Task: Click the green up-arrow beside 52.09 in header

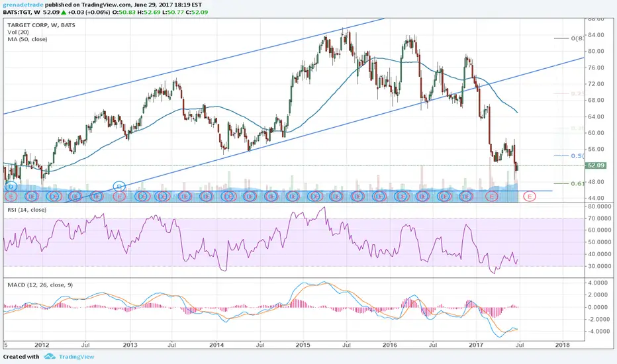Action: tap(64, 12)
